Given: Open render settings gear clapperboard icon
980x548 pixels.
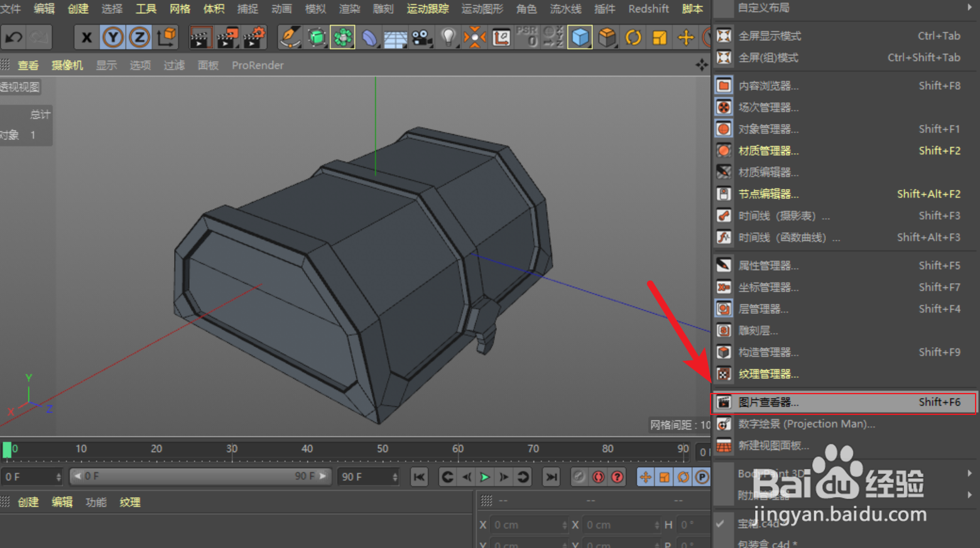Looking at the screenshot, I should point(254,38).
